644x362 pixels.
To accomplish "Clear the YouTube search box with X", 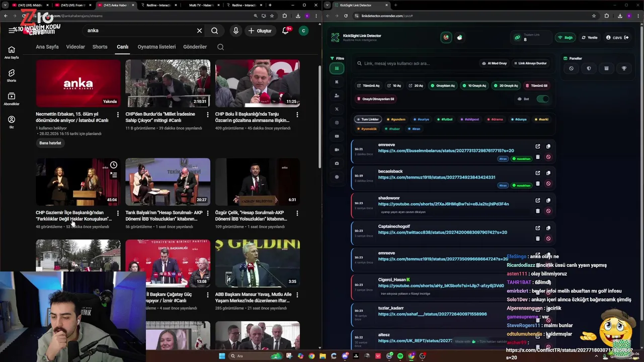I will 199,31.
